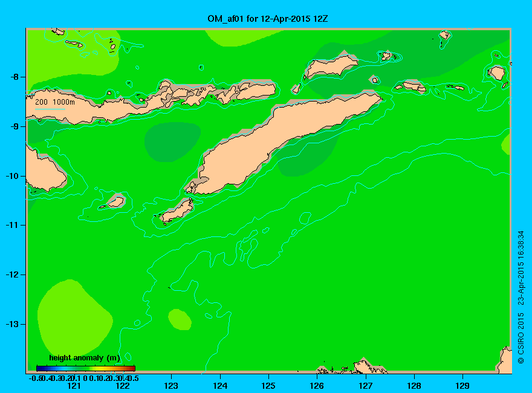Viewport: 532px width, 393px height.
Task: Click the longitude label "129"
Action: pyautogui.click(x=462, y=386)
